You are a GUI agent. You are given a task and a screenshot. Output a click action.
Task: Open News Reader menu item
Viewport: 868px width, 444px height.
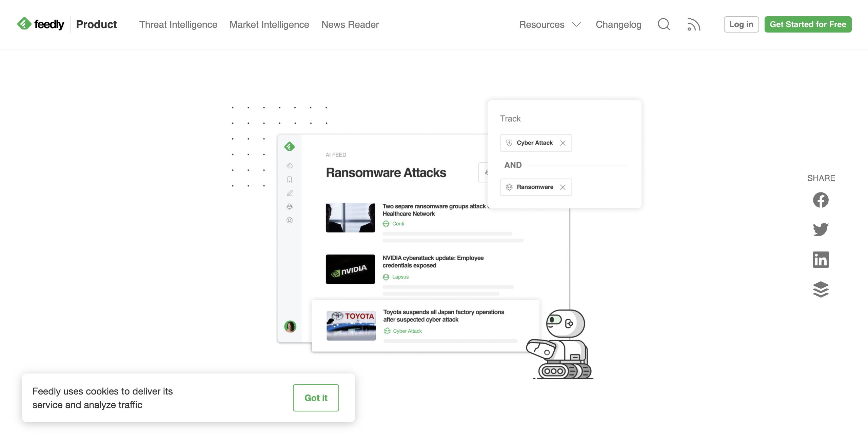350,24
